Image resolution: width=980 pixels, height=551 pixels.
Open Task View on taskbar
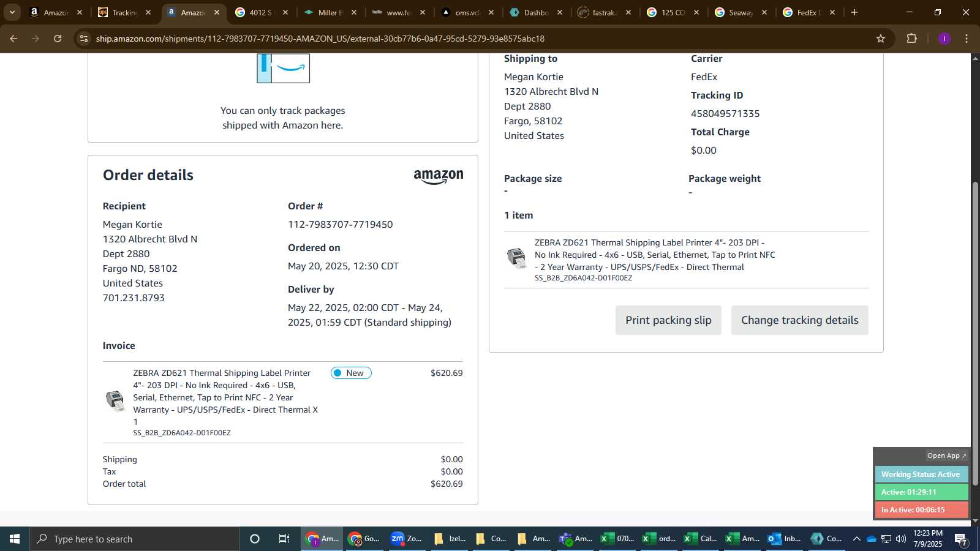(284, 539)
